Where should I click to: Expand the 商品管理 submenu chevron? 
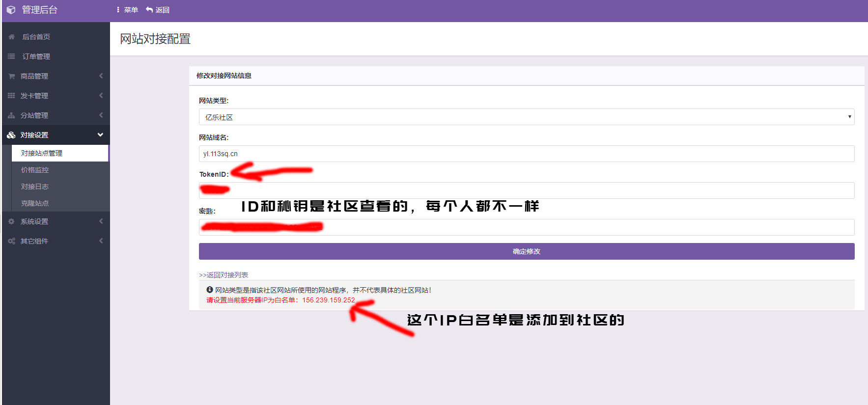(x=101, y=76)
